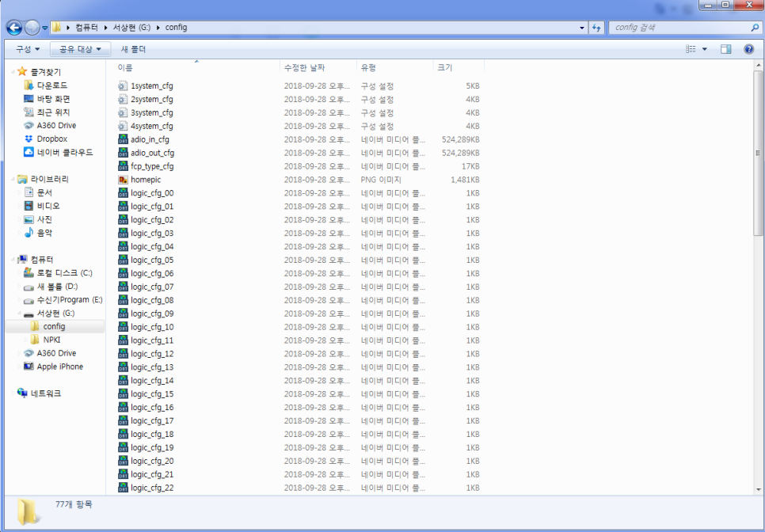Click the scrollbar down arrow
765x532 pixels.
[x=758, y=489]
